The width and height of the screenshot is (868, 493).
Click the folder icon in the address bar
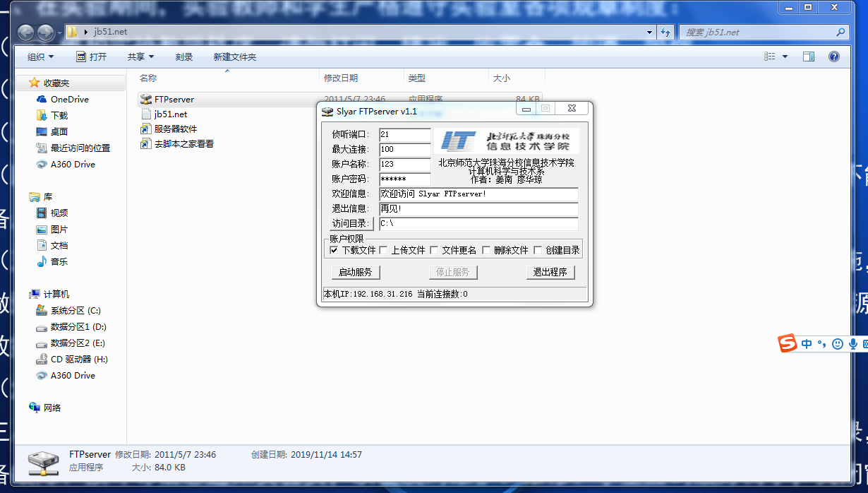[x=72, y=32]
